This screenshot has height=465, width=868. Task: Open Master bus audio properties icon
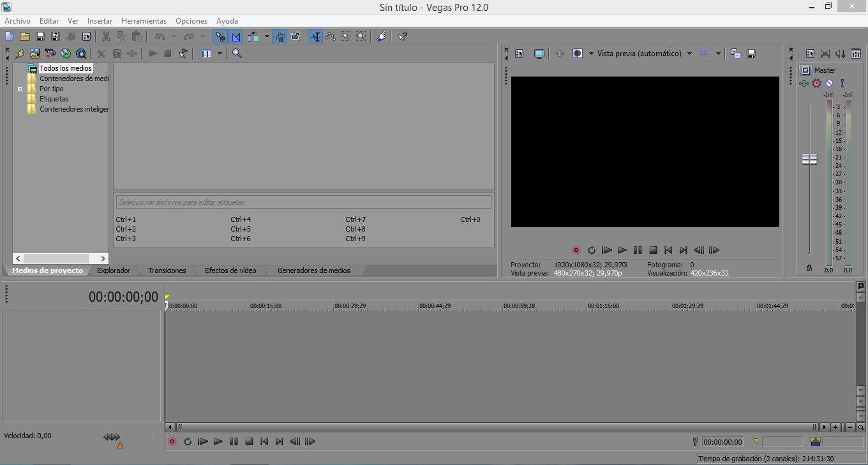pos(810,54)
